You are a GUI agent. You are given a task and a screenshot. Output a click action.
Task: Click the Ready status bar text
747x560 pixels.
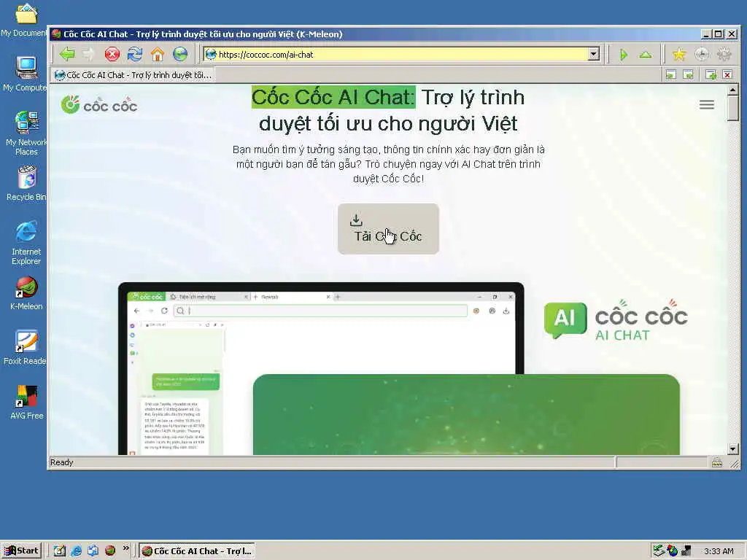coord(61,462)
